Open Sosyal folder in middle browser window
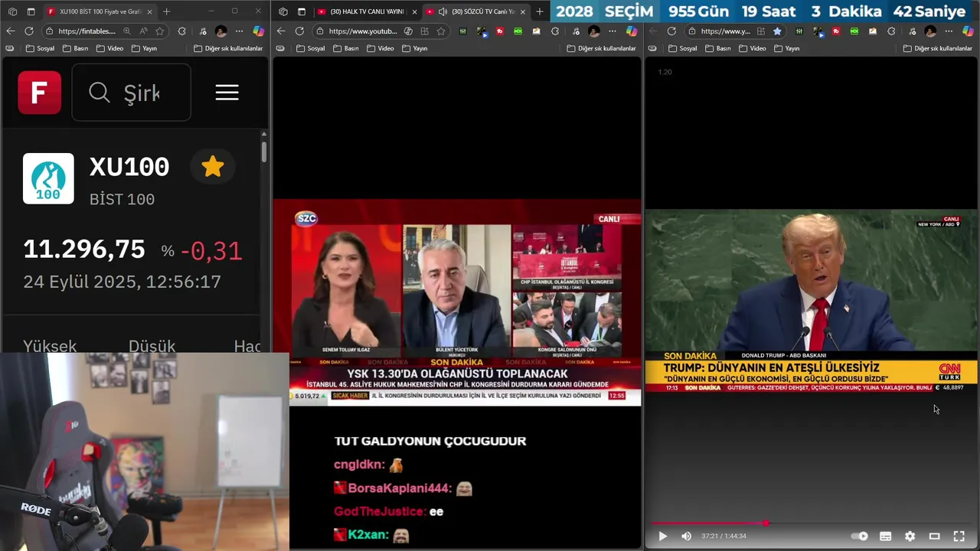This screenshot has height=551, width=980. coord(310,48)
